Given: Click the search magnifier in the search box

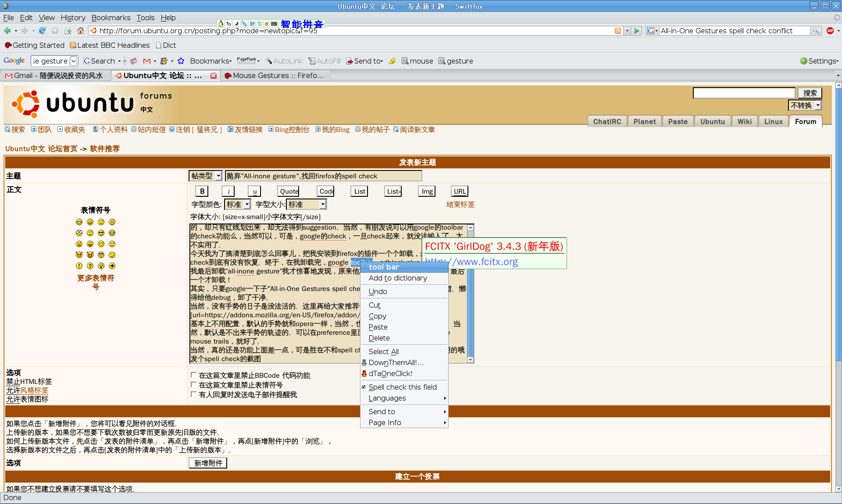Looking at the screenshot, I should click(816, 31).
